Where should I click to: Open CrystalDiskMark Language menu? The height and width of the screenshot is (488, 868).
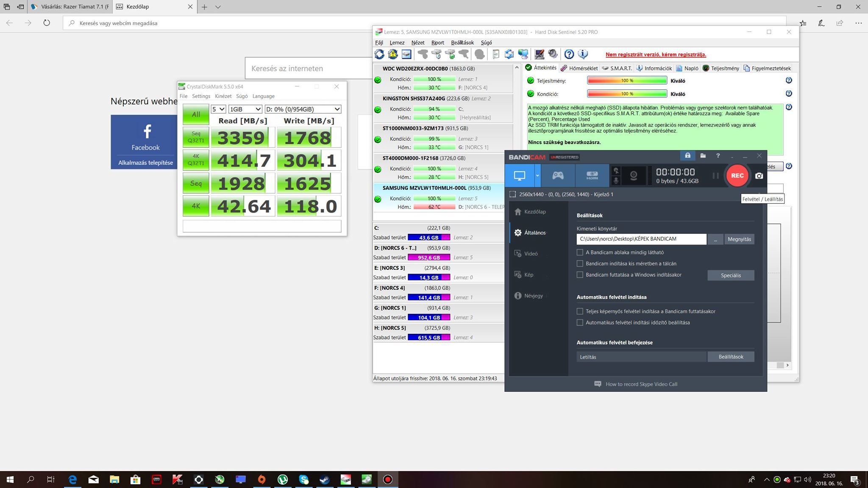tap(263, 96)
